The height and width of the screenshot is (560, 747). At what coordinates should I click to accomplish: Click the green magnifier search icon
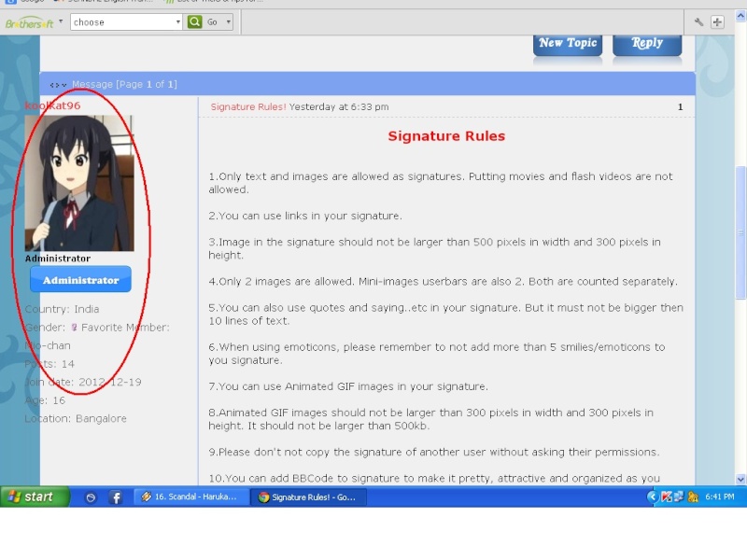click(195, 21)
